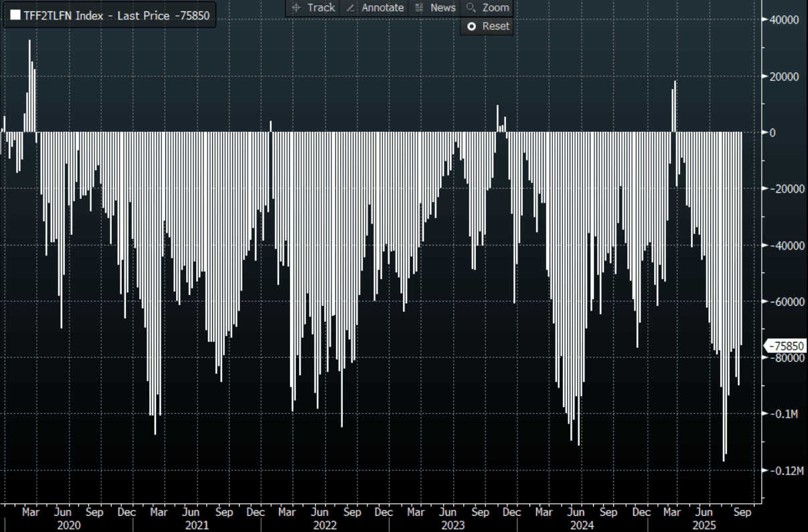Image resolution: width=808 pixels, height=532 pixels.
Task: Click the -75850 last price tag
Action: click(x=786, y=346)
